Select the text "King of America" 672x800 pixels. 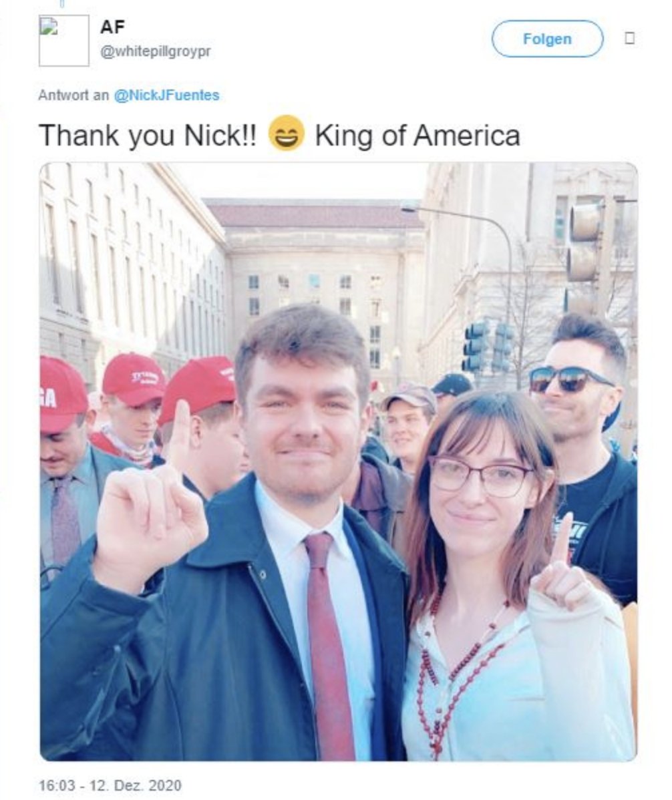417,136
